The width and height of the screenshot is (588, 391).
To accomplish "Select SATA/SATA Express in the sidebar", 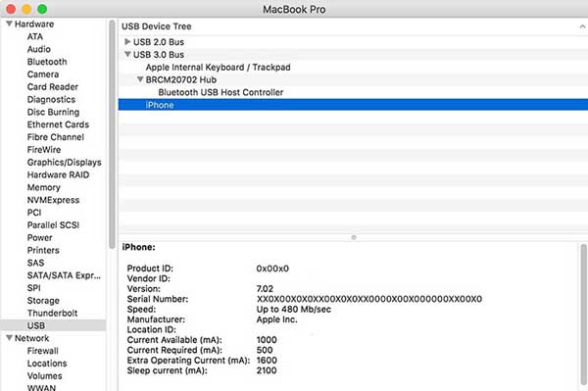I will point(64,275).
